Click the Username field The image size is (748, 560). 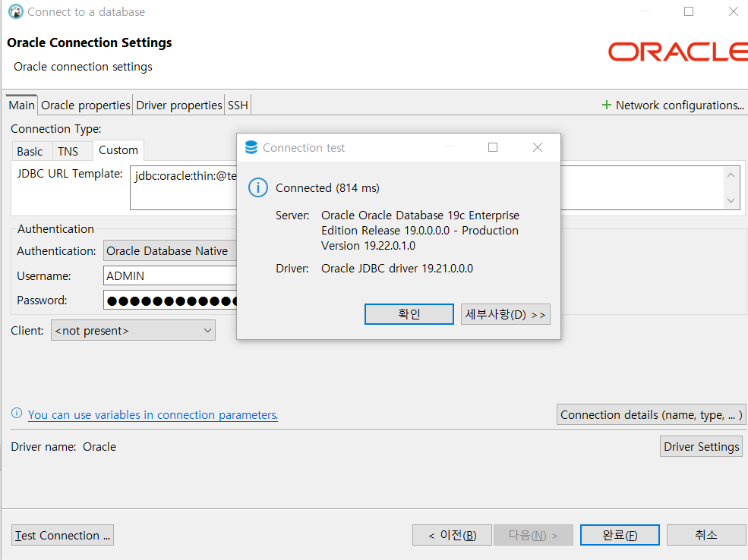(x=170, y=275)
